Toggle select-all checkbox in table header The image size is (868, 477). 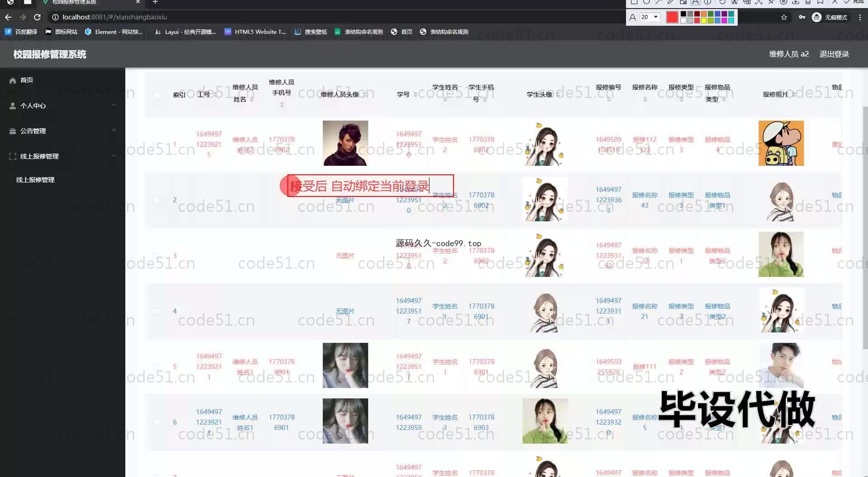(157, 95)
